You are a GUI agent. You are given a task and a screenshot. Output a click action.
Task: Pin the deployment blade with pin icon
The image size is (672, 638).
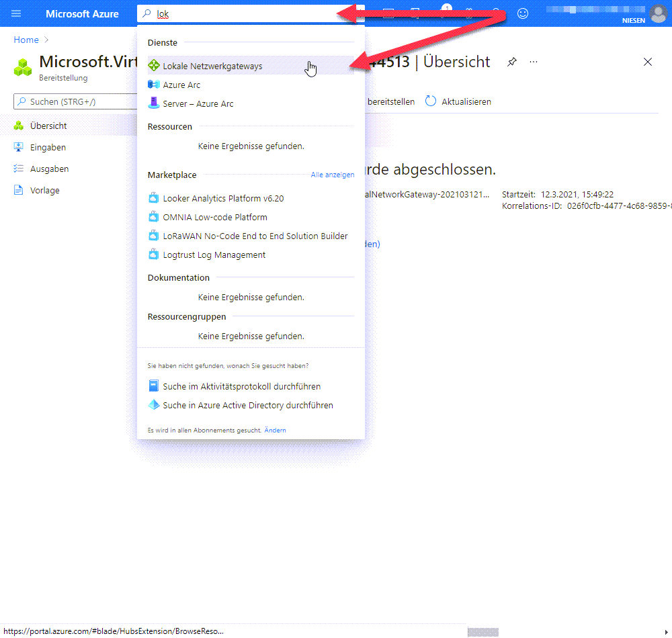click(511, 62)
